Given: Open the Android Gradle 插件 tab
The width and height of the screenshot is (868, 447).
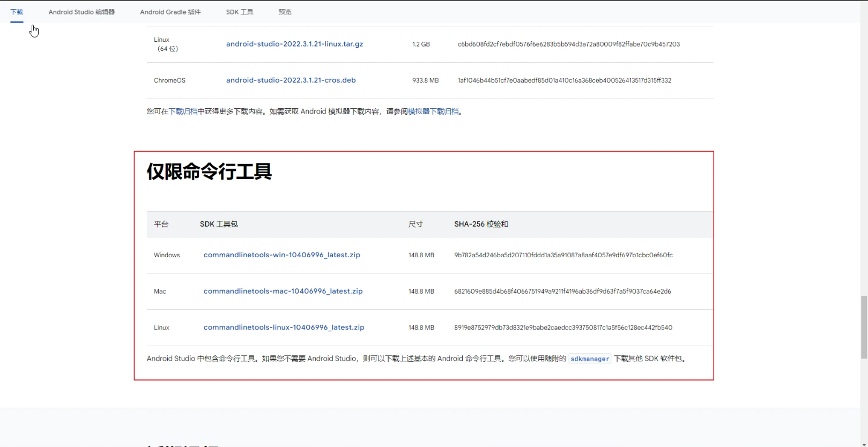Looking at the screenshot, I should point(170,12).
